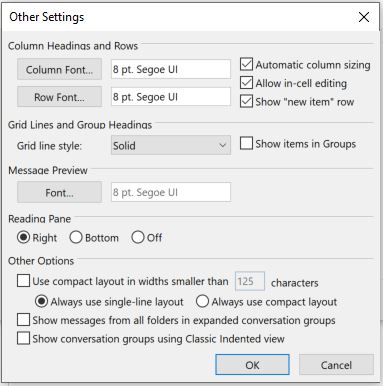The height and width of the screenshot is (386, 383).
Task: Open the Row Font settings
Action: pos(59,97)
